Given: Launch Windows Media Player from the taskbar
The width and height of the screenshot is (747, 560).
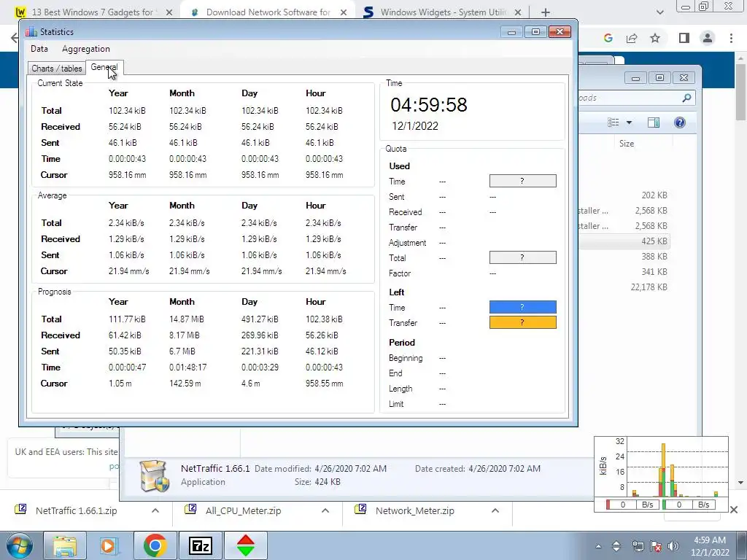Looking at the screenshot, I should [108, 545].
